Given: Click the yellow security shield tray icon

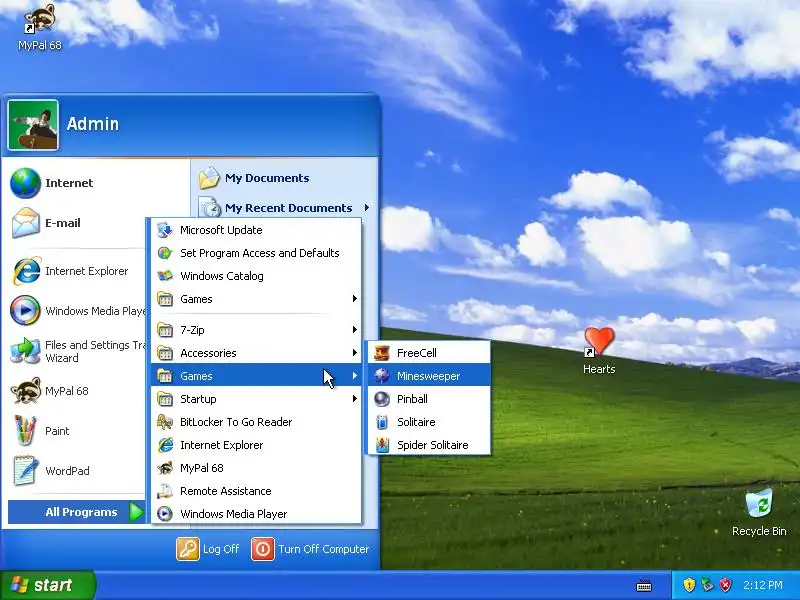Looking at the screenshot, I should tap(689, 585).
